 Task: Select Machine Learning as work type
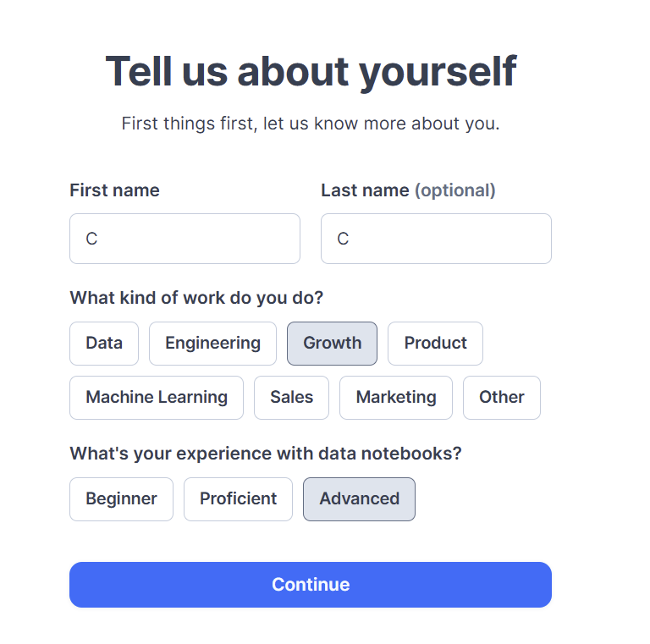point(157,398)
